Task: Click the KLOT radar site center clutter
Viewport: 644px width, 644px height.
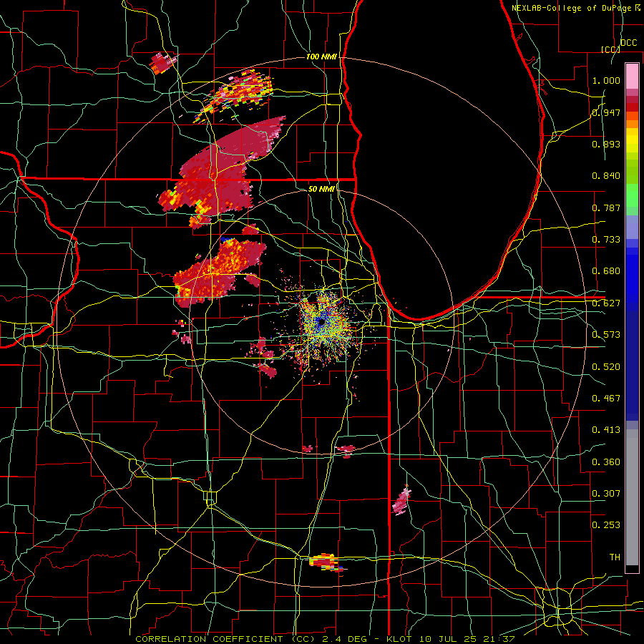Action: [x=321, y=323]
